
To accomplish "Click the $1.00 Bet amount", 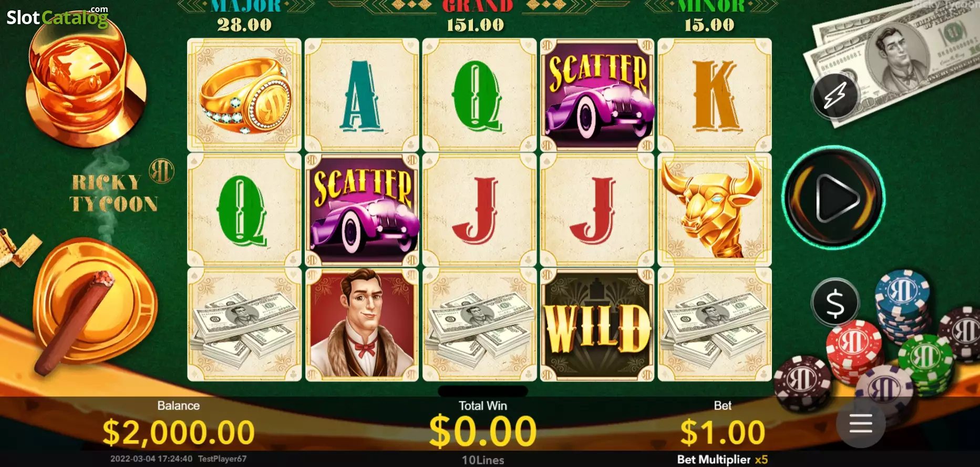I will (723, 432).
